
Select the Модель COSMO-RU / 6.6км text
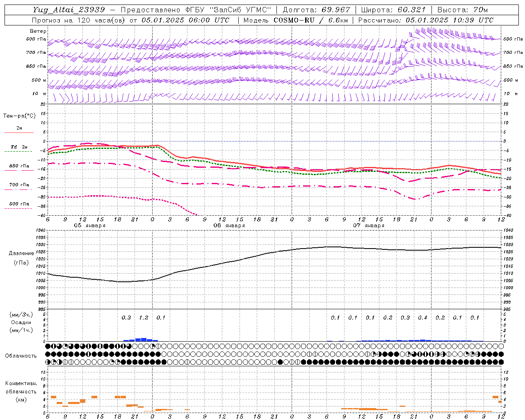295,20
